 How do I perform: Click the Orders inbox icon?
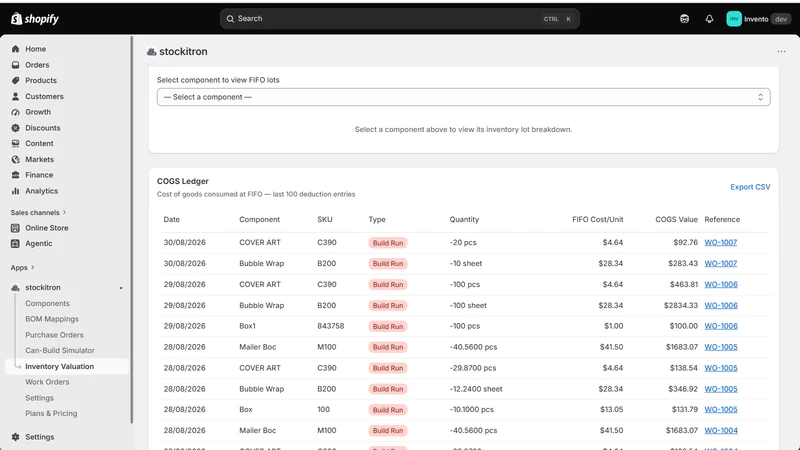tap(15, 65)
